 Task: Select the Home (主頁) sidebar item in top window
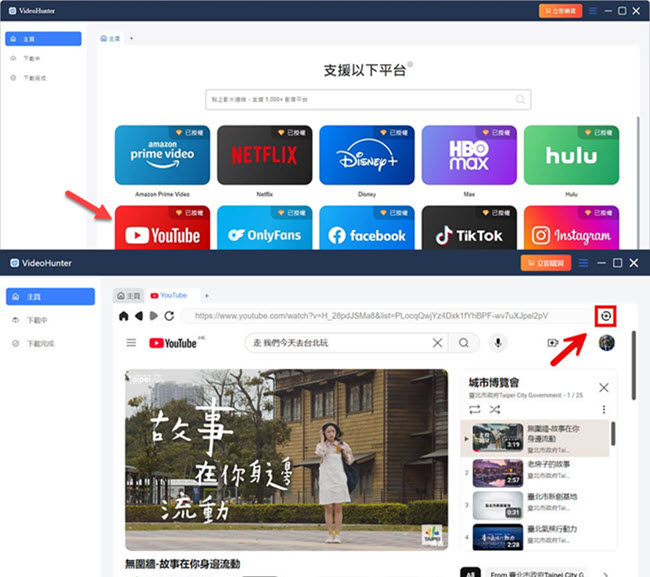click(x=43, y=39)
